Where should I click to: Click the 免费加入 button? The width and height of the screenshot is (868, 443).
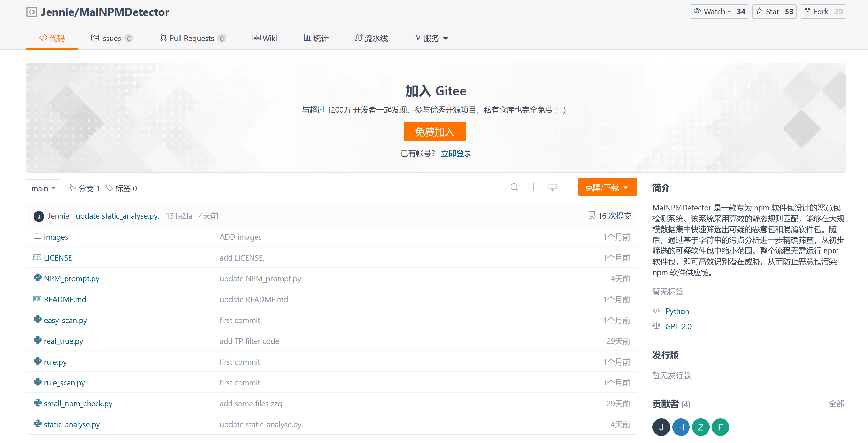(434, 132)
